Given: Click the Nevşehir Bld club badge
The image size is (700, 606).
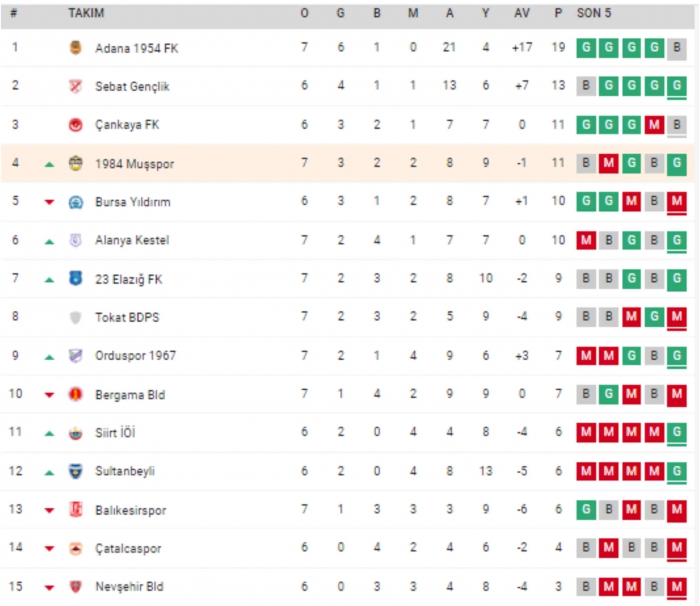Looking at the screenshot, I should (x=75, y=587).
